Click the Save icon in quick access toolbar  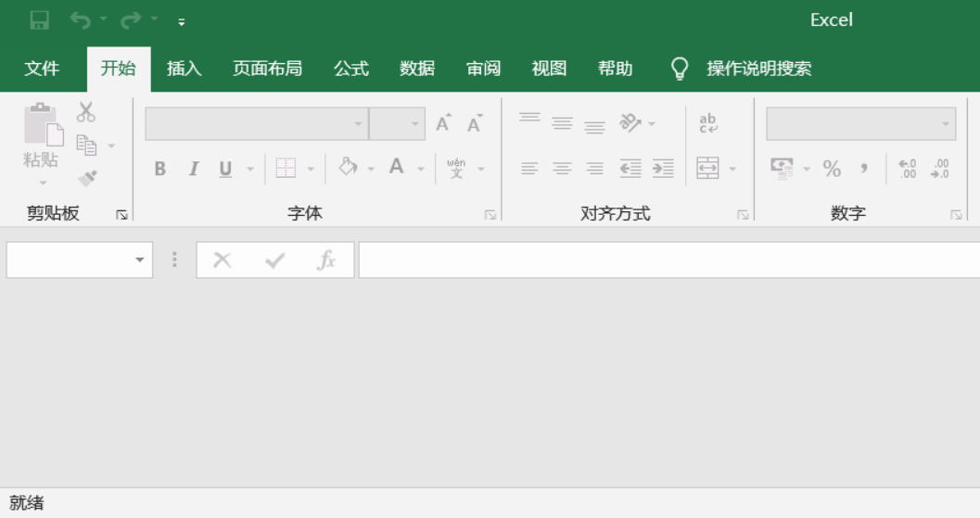(x=39, y=20)
